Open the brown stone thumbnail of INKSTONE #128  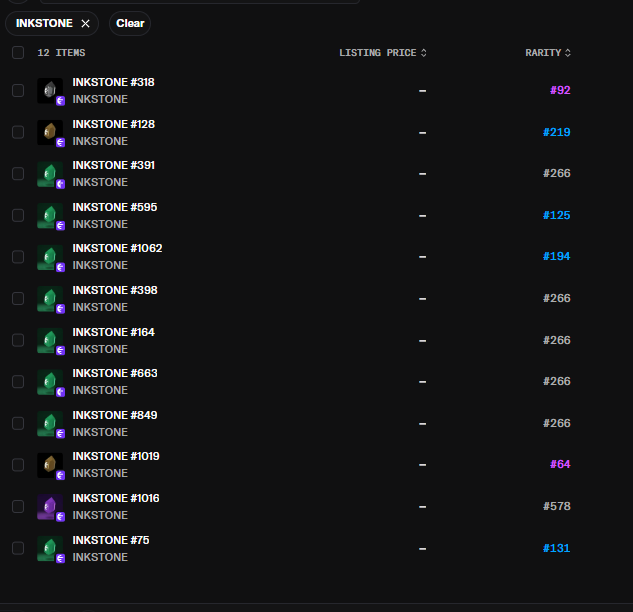click(50, 132)
